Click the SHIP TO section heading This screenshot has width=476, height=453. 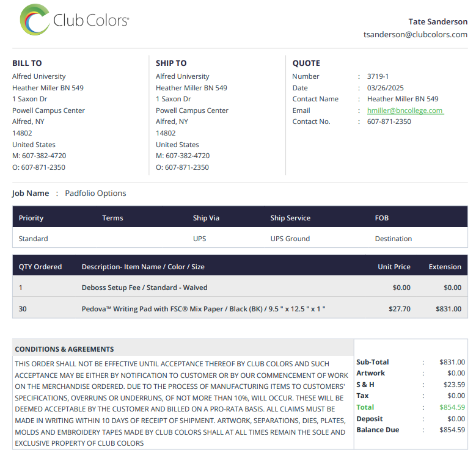[x=171, y=63]
